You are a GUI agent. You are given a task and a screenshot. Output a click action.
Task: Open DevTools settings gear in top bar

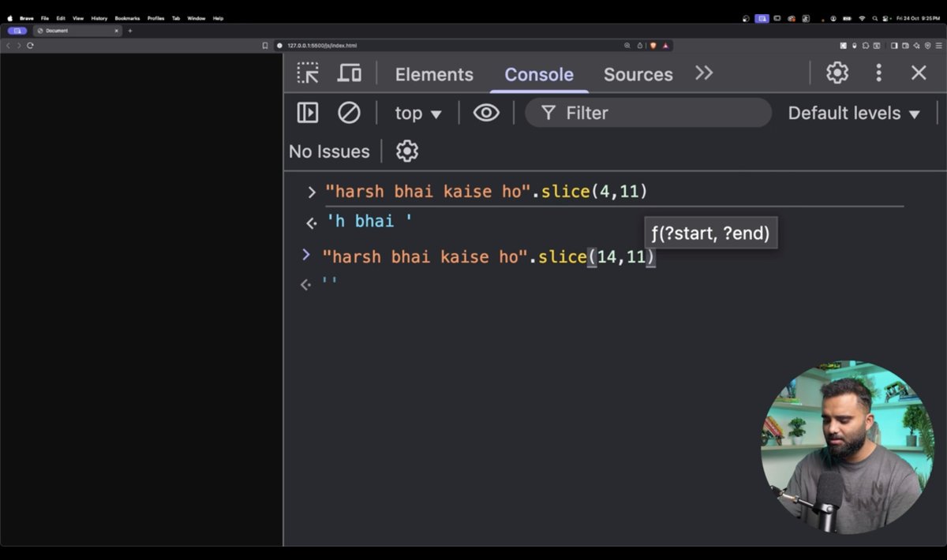point(837,73)
